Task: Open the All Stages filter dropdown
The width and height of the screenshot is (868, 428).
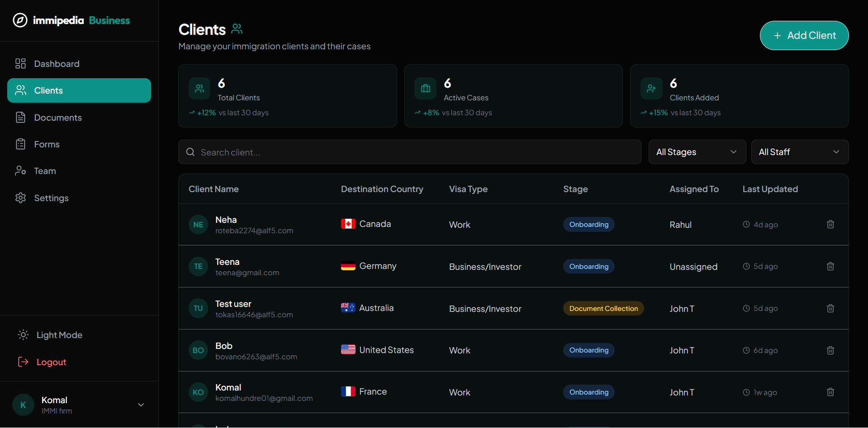Action: point(697,152)
